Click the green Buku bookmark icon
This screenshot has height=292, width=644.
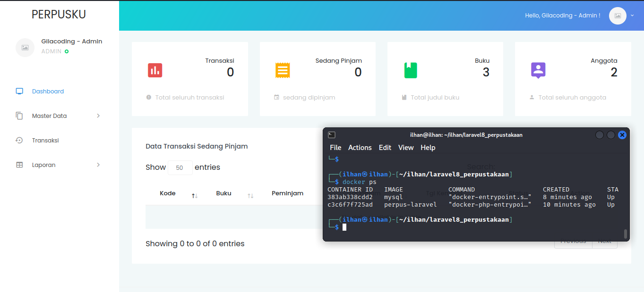tap(411, 70)
